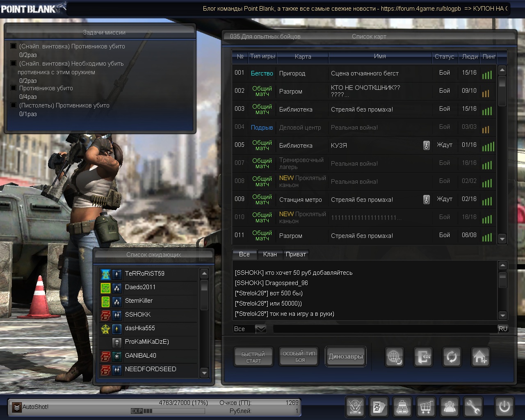Image resolution: width=525 pixels, height=420 pixels.
Task: Toggle checkbox for sniper rifle enemies killed mission
Action: [x=13, y=46]
